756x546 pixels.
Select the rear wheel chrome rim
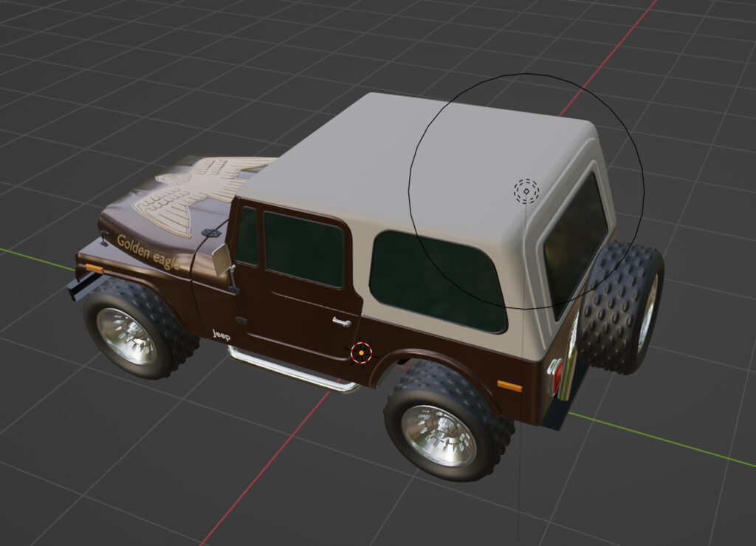point(439,436)
